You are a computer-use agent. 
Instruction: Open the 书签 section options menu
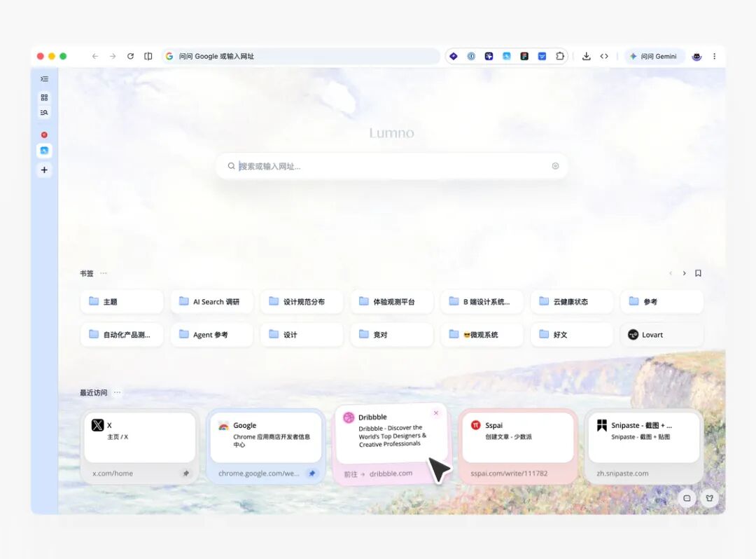103,273
